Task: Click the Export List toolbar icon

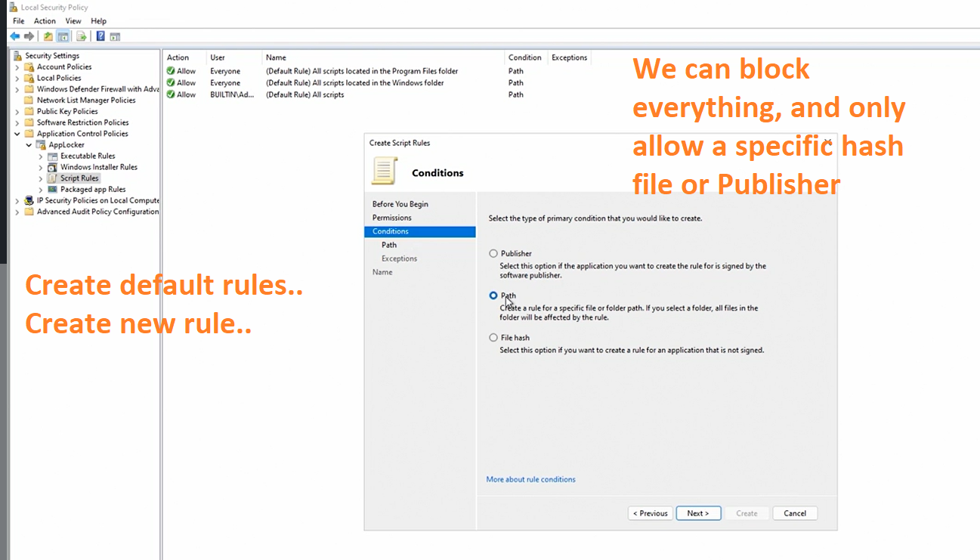Action: 81,36
